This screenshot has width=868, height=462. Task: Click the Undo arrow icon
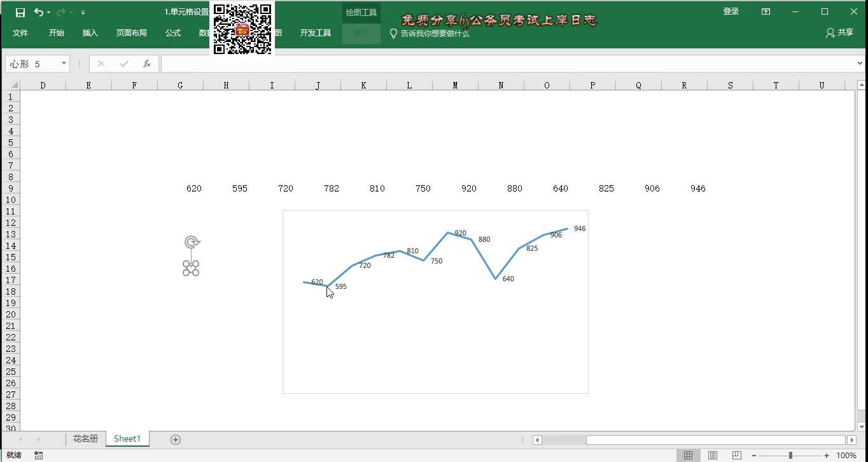click(x=38, y=12)
